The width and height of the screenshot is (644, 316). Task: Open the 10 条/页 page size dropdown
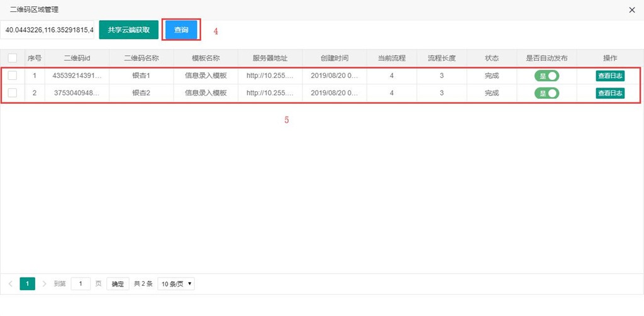pos(175,284)
